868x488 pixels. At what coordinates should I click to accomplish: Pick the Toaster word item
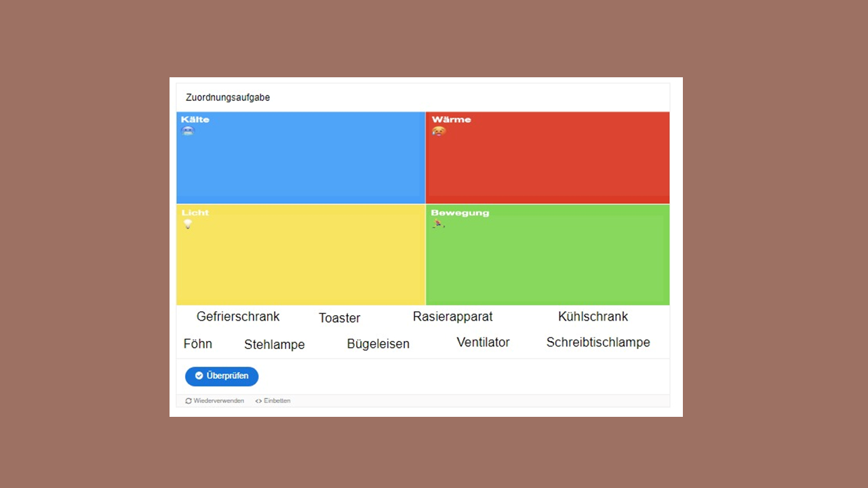pos(339,318)
